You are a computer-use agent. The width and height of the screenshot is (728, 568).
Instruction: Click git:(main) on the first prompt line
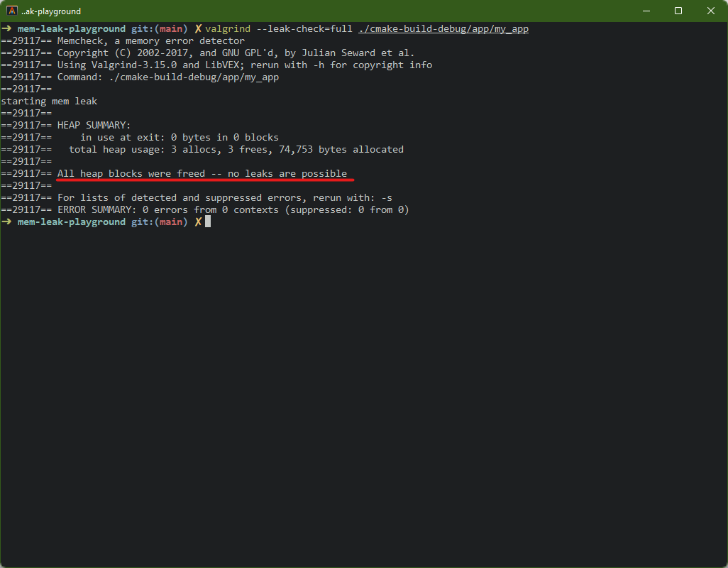(x=160, y=29)
